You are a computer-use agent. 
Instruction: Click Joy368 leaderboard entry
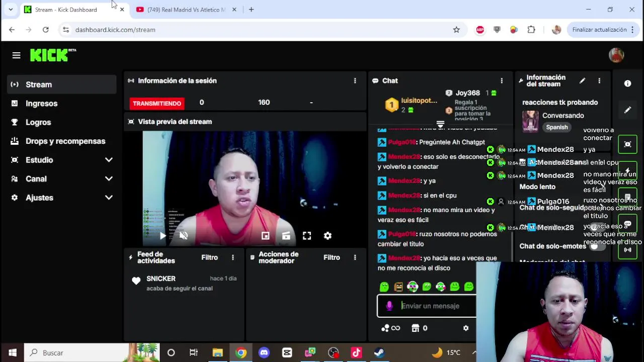pyautogui.click(x=471, y=93)
